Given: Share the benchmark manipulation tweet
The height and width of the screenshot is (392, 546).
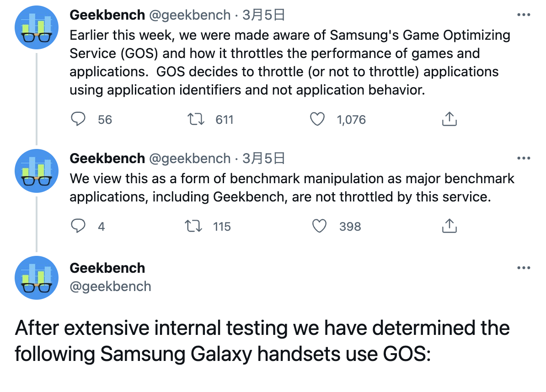Looking at the screenshot, I should tap(449, 226).
